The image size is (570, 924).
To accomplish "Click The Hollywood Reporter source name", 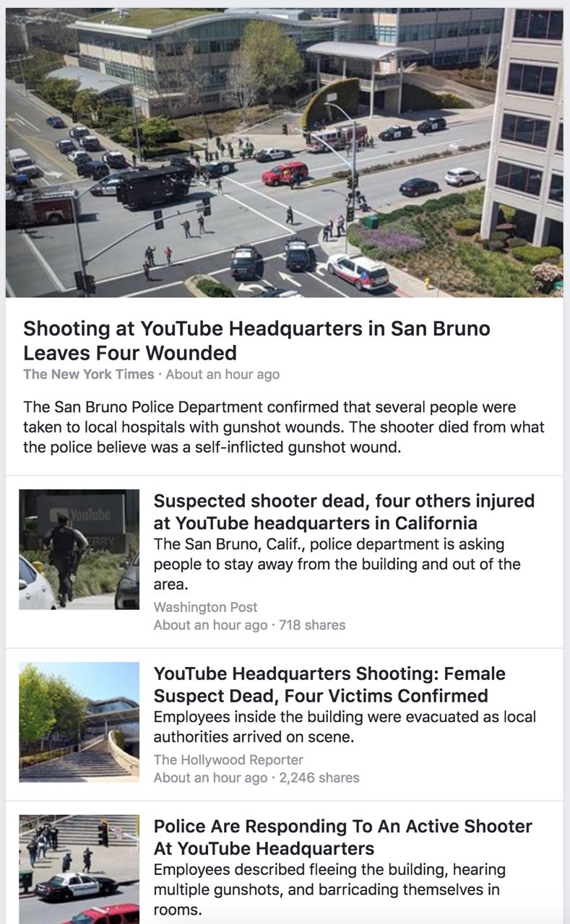I will tap(228, 759).
